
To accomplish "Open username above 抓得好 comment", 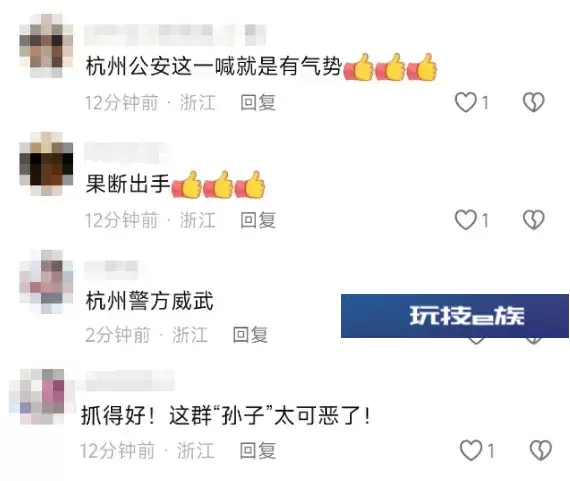I will coord(130,380).
